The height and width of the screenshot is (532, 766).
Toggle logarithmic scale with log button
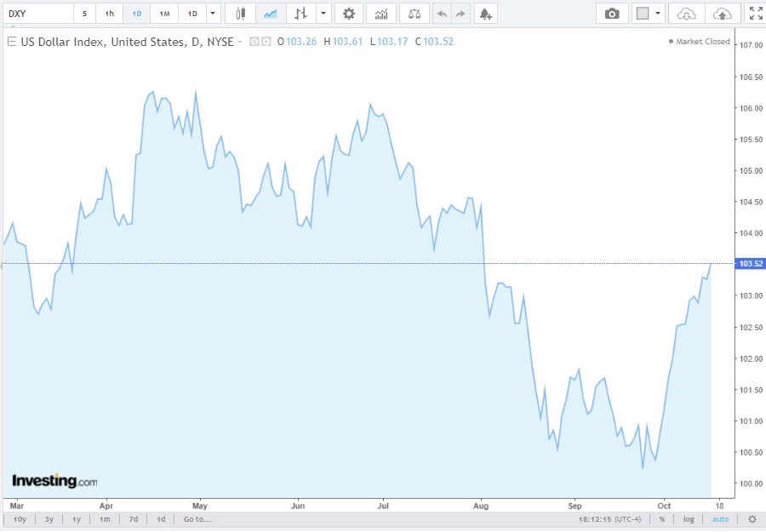689,518
